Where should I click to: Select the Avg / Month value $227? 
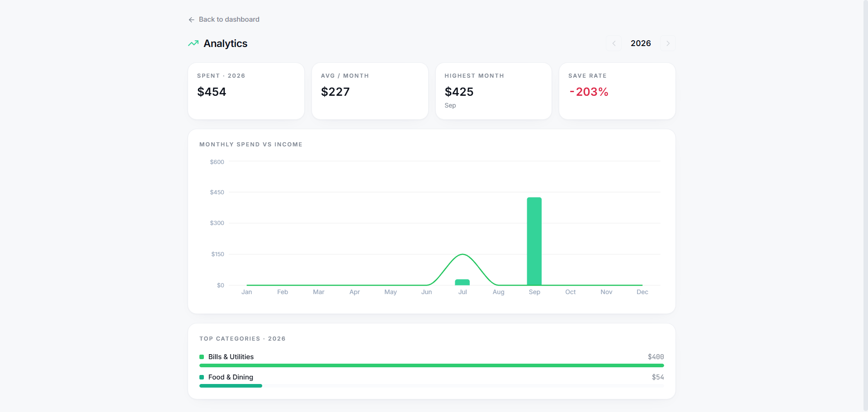335,92
